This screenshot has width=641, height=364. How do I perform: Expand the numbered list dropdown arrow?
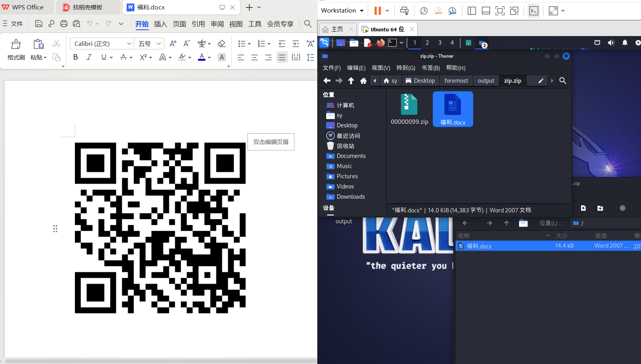tap(269, 44)
